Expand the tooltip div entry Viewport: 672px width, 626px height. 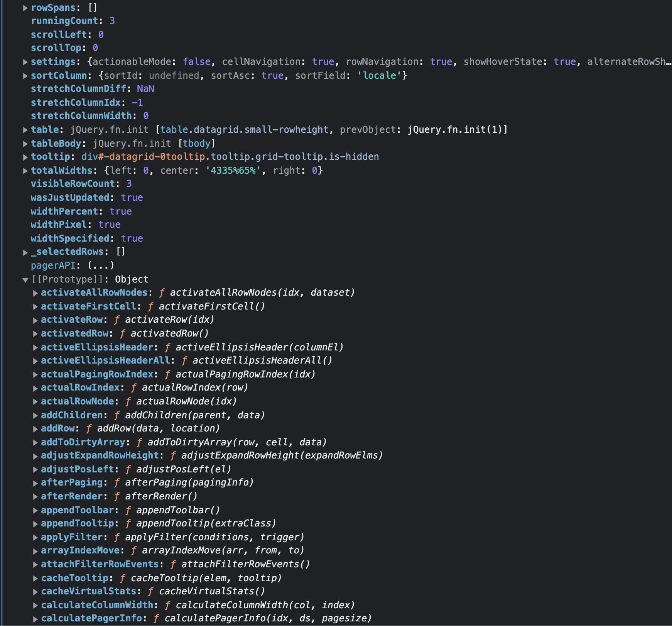(x=25, y=157)
